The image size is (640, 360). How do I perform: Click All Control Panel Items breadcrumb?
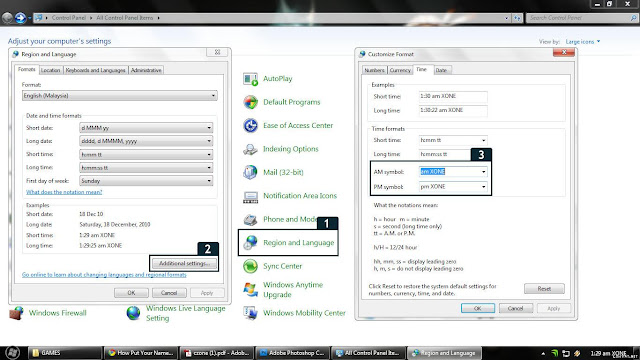pos(124,18)
